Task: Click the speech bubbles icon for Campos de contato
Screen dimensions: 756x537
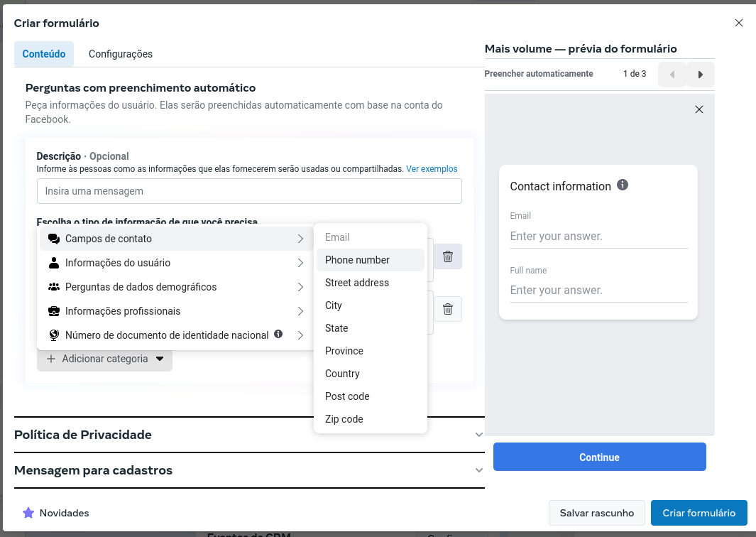Action: click(54, 239)
